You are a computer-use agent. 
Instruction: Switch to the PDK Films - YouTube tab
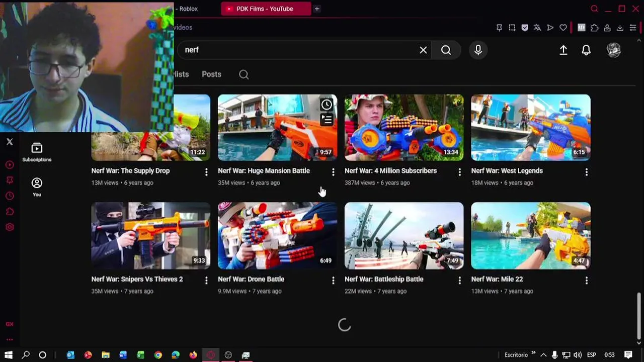pyautogui.click(x=265, y=9)
